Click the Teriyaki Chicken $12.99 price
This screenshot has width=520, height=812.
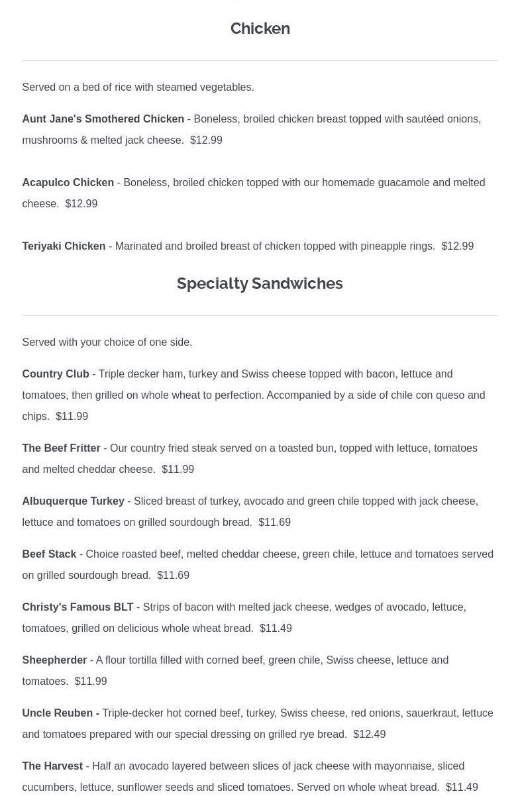(x=458, y=246)
